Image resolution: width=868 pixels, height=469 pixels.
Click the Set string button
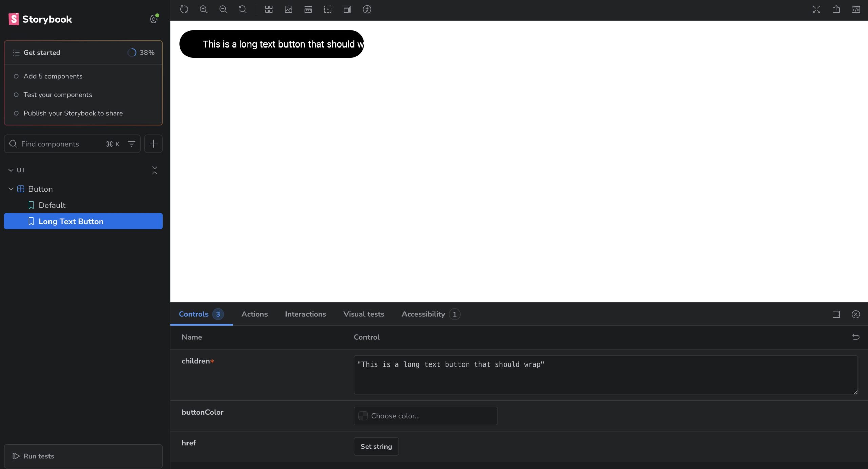(376, 446)
